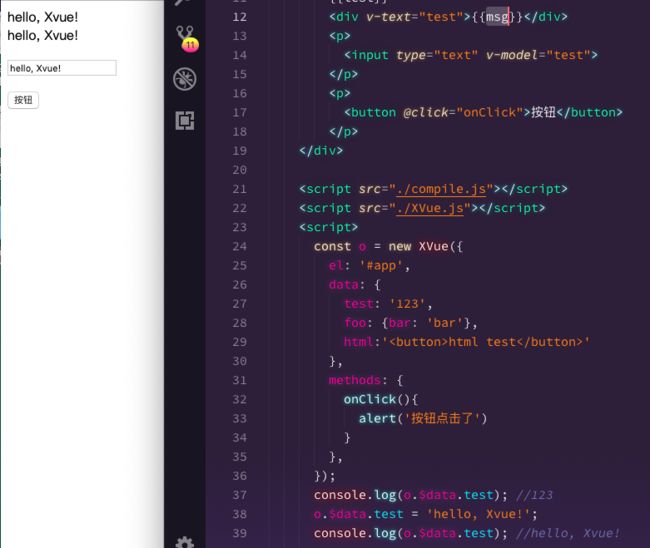Click the @click="onClick" attribute
Viewport: 650px width, 548px height.
point(463,112)
